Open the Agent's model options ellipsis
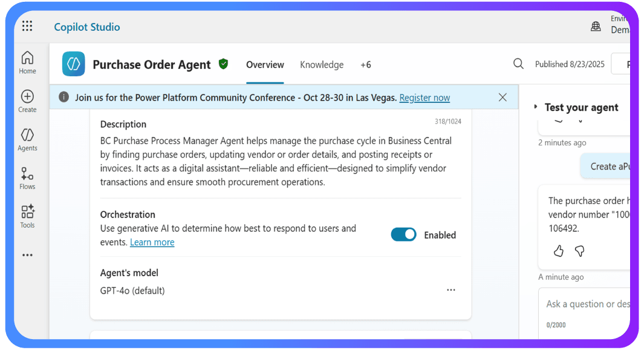The image size is (644, 350). (x=451, y=290)
